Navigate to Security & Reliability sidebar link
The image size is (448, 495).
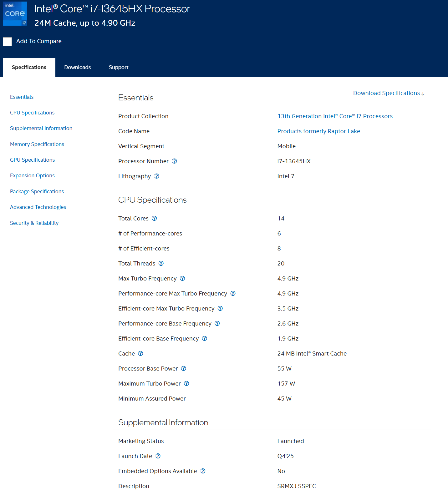click(34, 223)
